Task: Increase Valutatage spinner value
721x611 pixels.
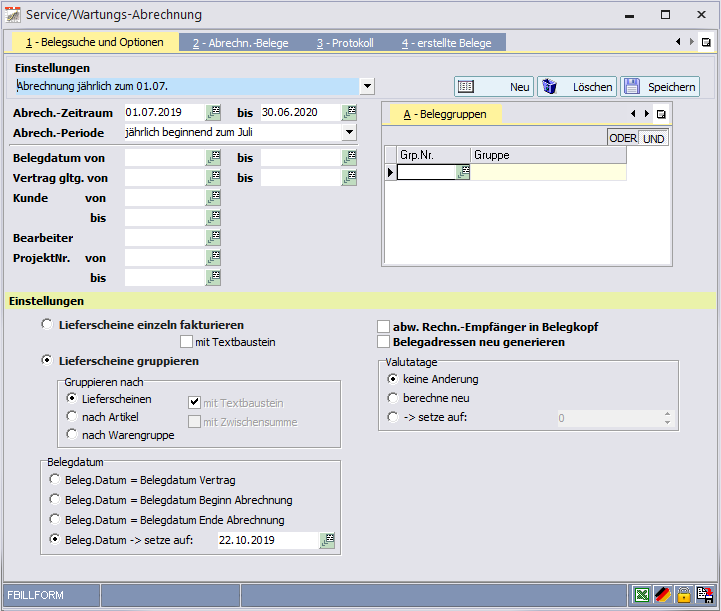Action: [x=667, y=414]
